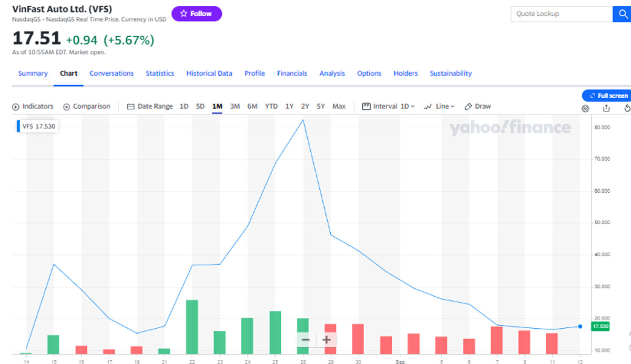Zoom in with the plus button
The height and width of the screenshot is (364, 631).
pyautogui.click(x=327, y=340)
